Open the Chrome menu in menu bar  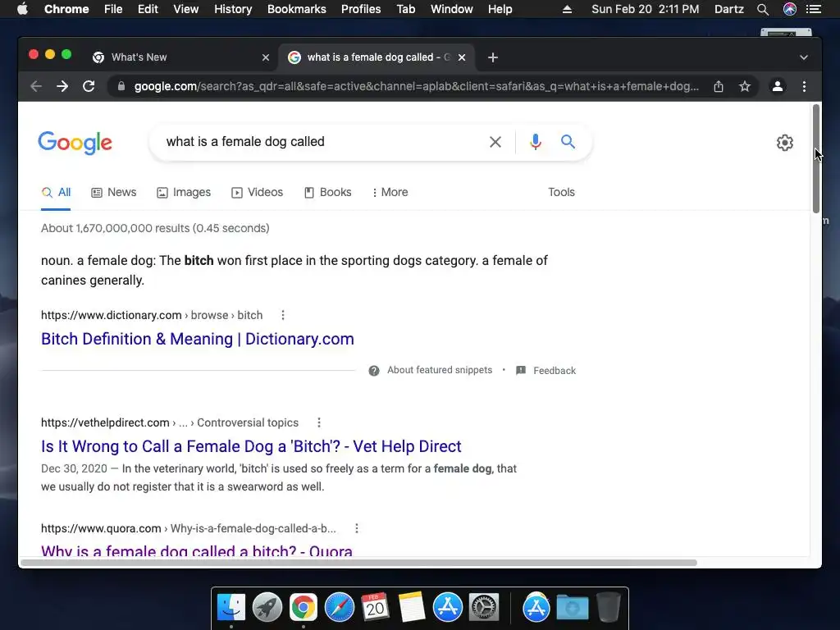click(x=66, y=9)
